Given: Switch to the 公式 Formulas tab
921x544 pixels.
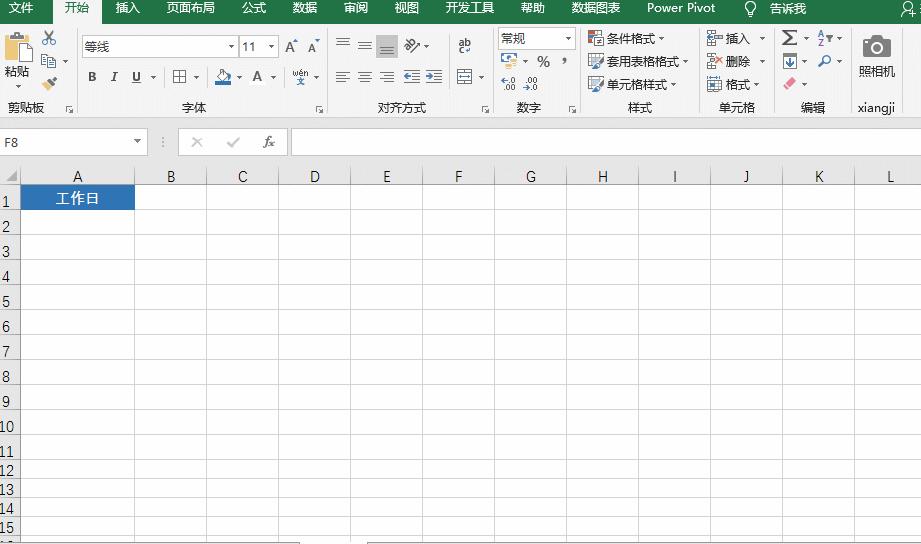Looking at the screenshot, I should (x=254, y=8).
